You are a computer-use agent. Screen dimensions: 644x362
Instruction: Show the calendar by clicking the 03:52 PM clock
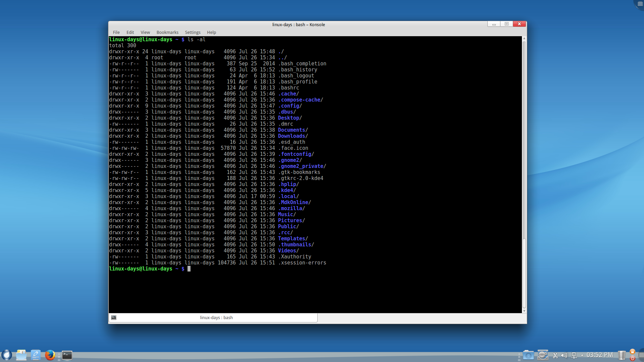tap(600, 355)
